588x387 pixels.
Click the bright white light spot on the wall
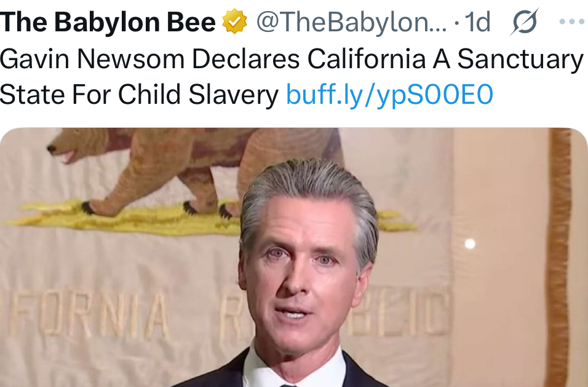(x=470, y=244)
